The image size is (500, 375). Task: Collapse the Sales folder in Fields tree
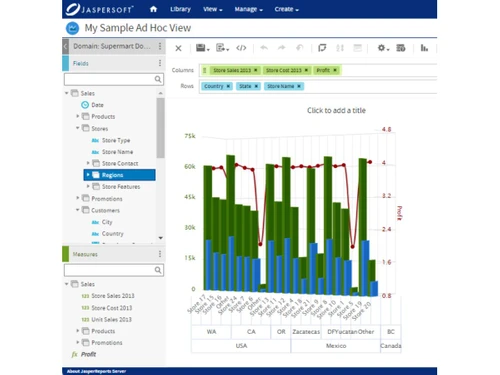[x=67, y=93]
